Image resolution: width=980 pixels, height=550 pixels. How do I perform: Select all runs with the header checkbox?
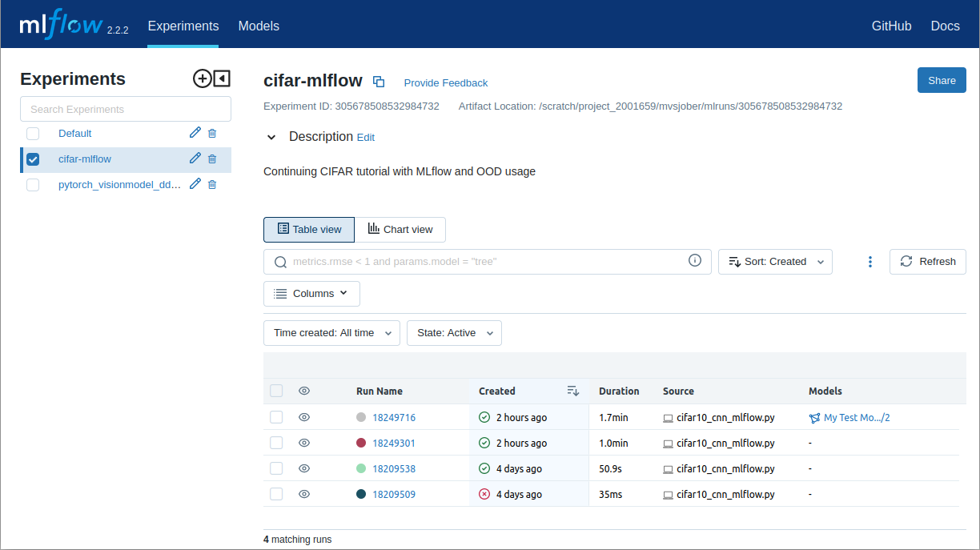(276, 391)
